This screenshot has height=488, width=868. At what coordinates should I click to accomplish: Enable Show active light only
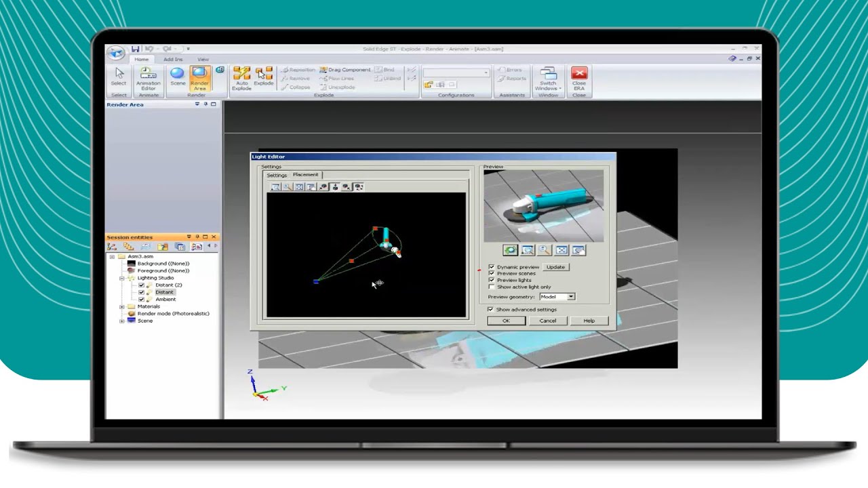click(492, 287)
